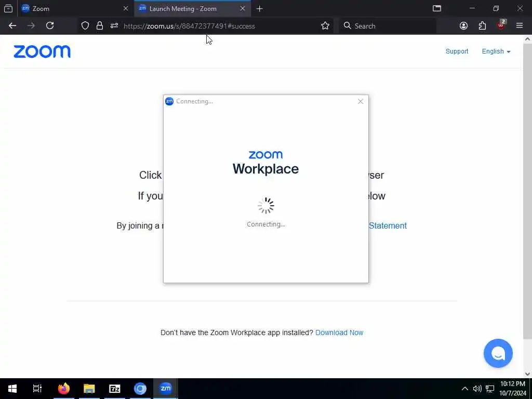The height and width of the screenshot is (399, 532).
Task: Reload the current Zoom page
Action: pos(50,26)
